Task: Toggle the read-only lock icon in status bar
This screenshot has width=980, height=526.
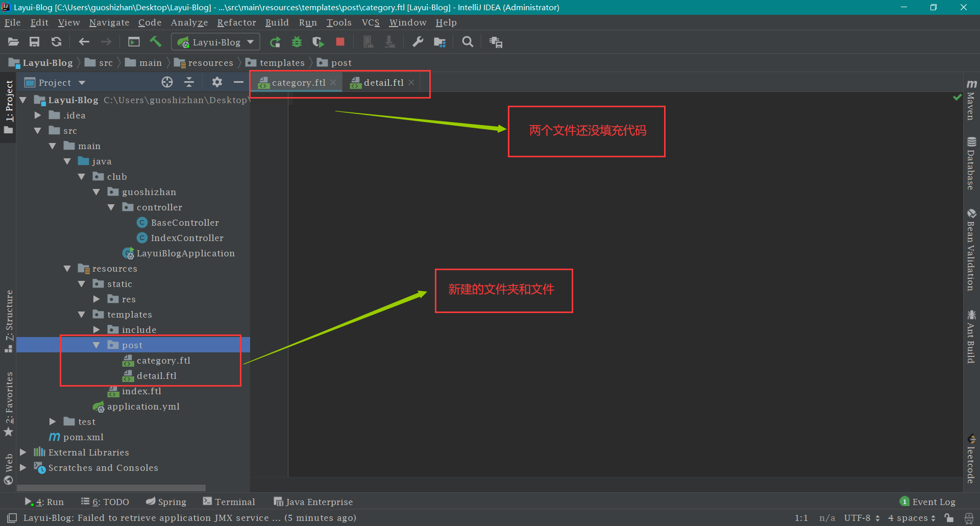Action: pos(949,518)
